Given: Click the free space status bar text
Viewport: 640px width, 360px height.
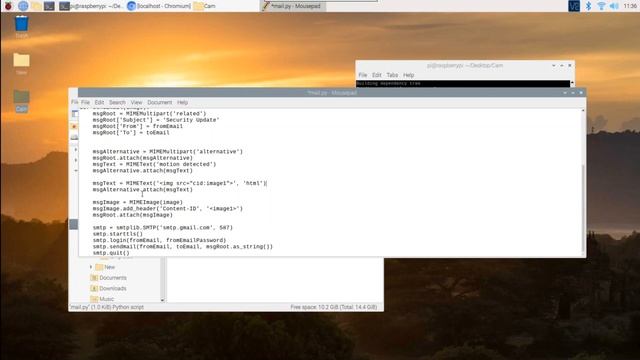Looking at the screenshot, I should 333,307.
